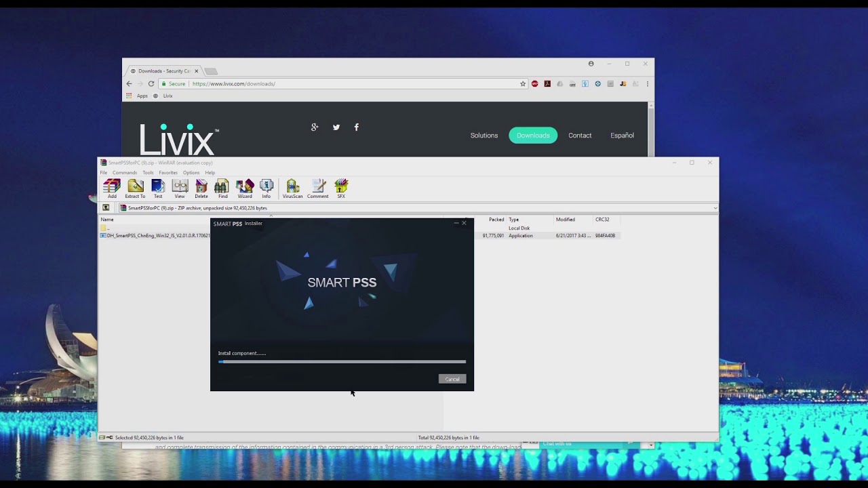The image size is (868, 488).
Task: Open the Tools menu in WinRAR
Action: coord(148,173)
